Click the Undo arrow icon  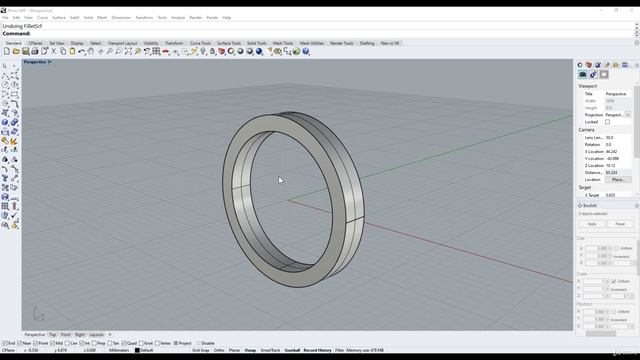(82, 51)
